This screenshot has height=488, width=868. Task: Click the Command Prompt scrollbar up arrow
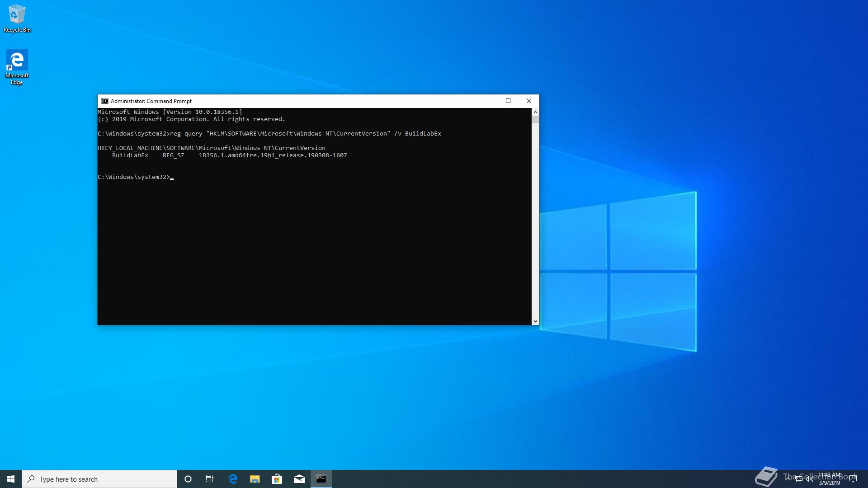tap(535, 112)
